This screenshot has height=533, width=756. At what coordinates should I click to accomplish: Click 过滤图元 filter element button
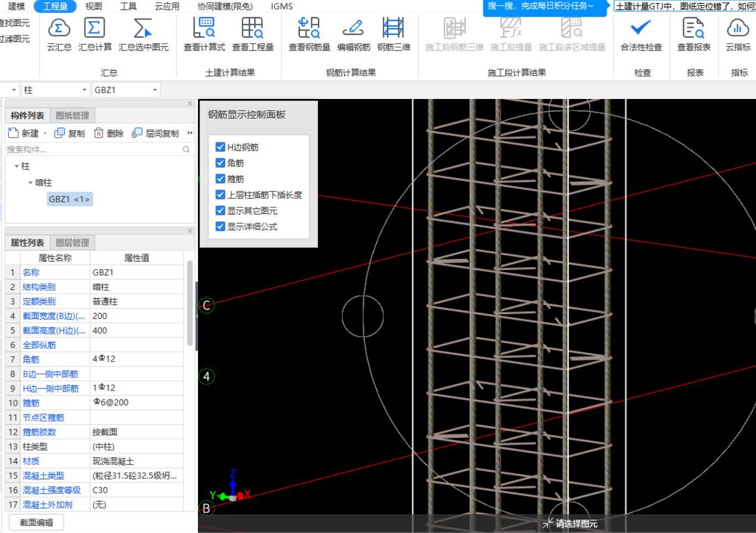pyautogui.click(x=15, y=39)
